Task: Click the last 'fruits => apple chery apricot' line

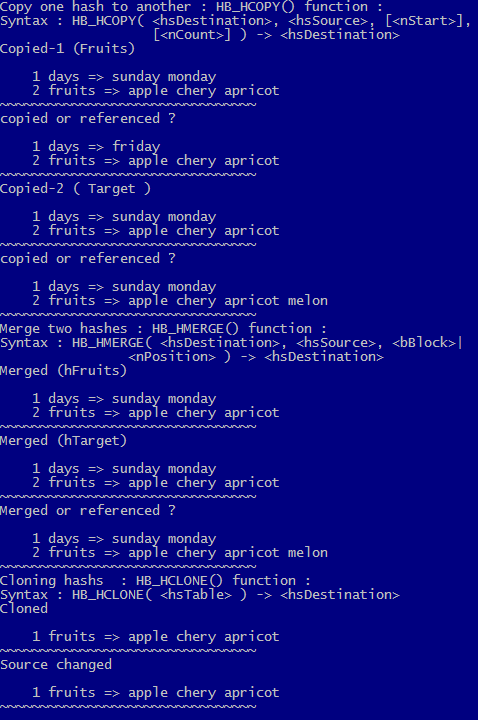Action: click(156, 692)
